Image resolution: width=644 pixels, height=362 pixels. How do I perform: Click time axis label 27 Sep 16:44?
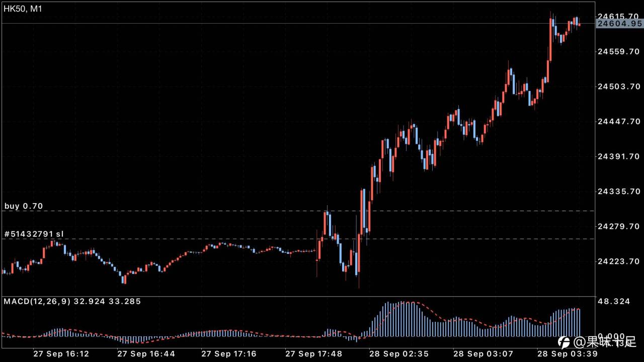[x=146, y=353]
